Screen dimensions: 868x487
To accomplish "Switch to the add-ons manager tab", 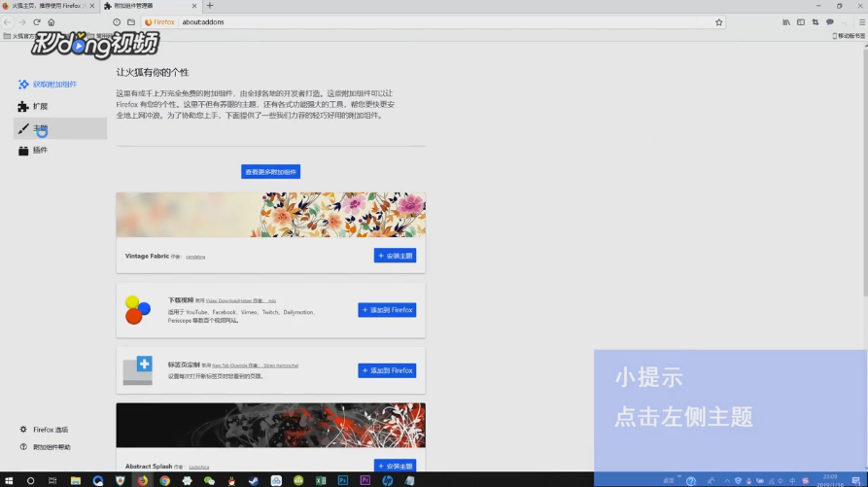I will click(151, 6).
